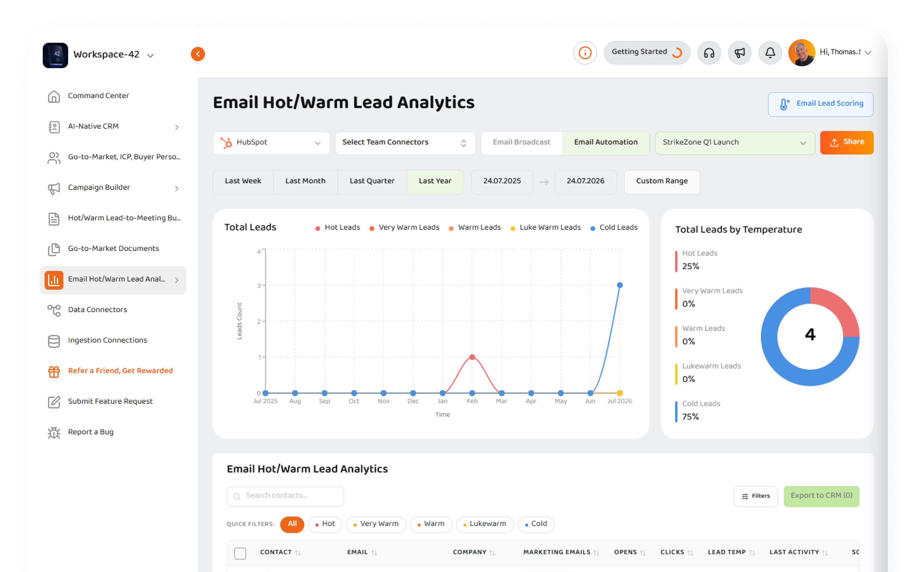Click the thermometer icon on Email Lead Scoring
924x572 pixels.
(x=784, y=104)
